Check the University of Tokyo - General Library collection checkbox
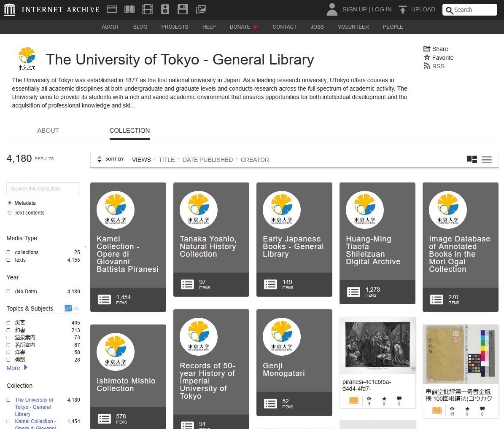Screen dimensions: 504x429 (x=8, y=400)
